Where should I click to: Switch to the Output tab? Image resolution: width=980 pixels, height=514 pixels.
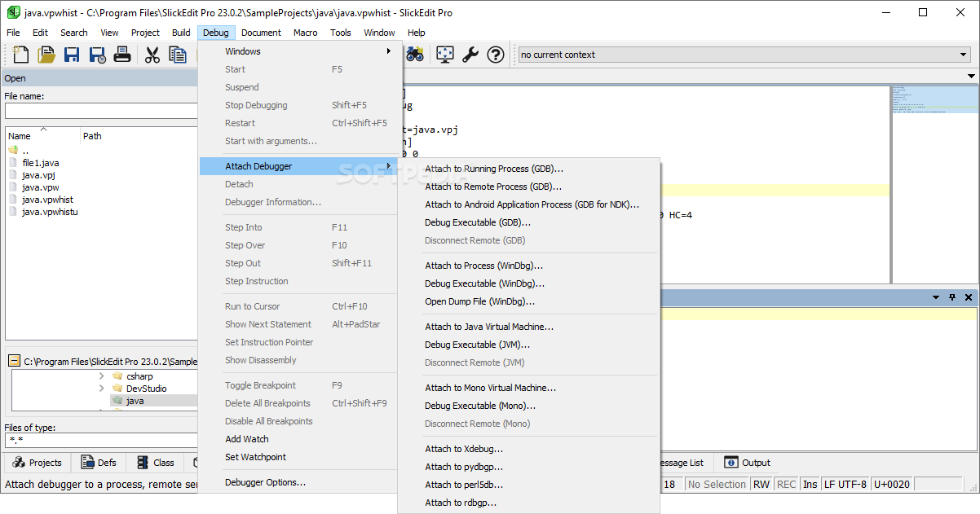[747, 463]
